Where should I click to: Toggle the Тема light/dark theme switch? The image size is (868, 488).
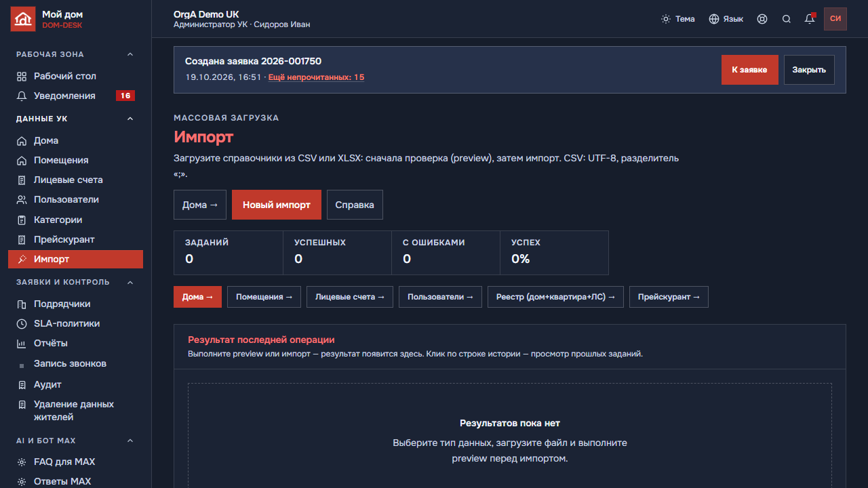click(x=678, y=19)
